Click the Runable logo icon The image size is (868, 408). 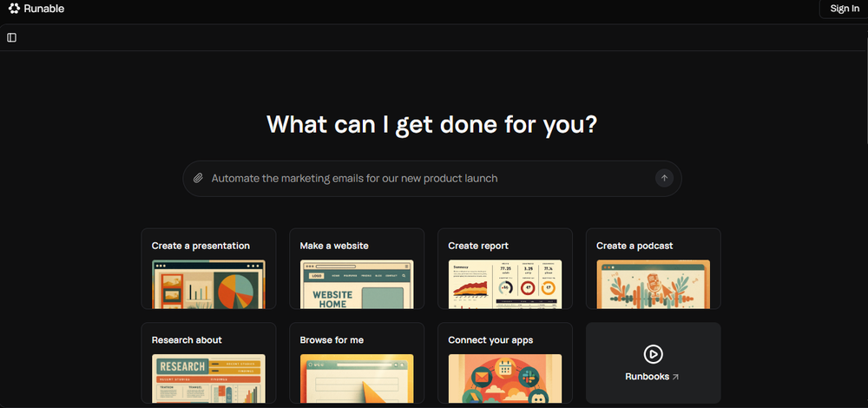click(x=15, y=9)
